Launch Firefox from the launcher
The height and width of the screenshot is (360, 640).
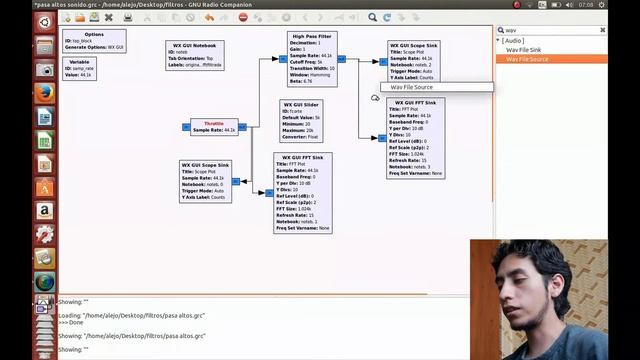[44, 93]
